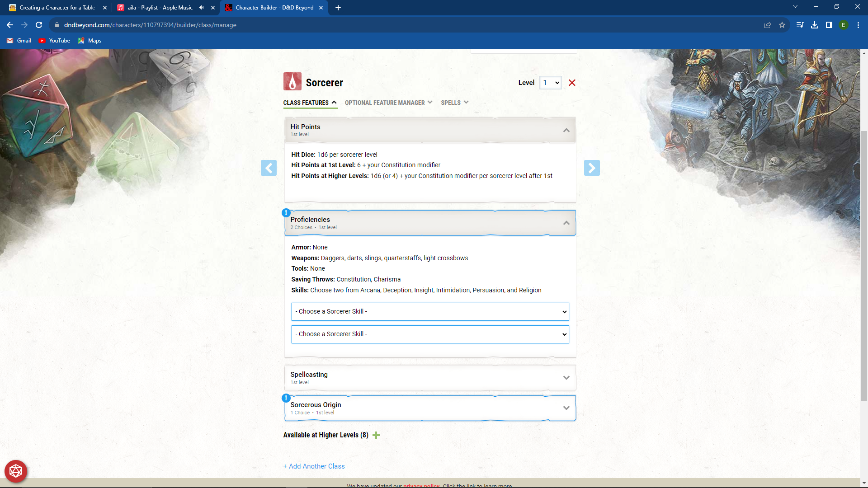The height and width of the screenshot is (488, 868).
Task: Remove the Sorcerer class with the red X
Action: (572, 83)
